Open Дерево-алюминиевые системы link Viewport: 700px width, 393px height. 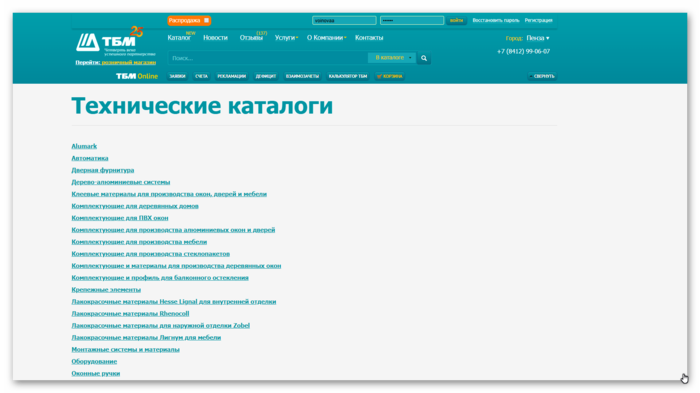121,182
